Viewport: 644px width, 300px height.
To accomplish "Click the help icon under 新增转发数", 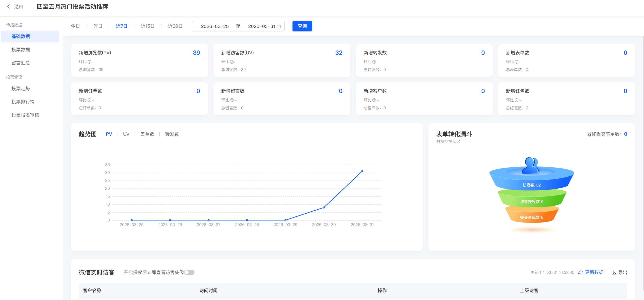I will (374, 62).
